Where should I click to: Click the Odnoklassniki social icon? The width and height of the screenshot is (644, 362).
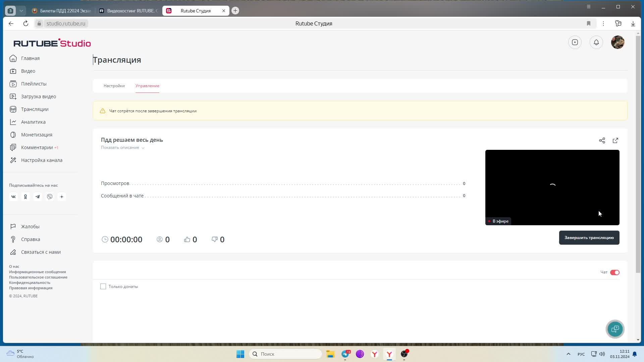click(x=25, y=197)
